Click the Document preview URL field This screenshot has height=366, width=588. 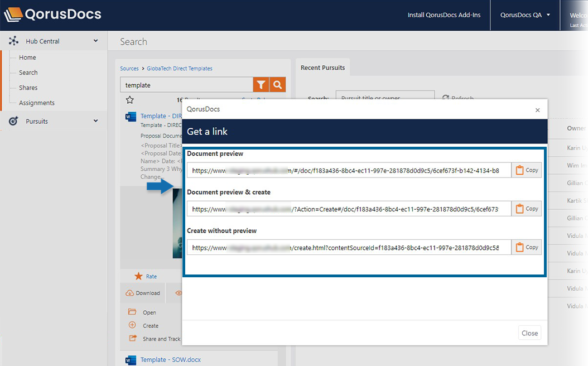click(x=349, y=170)
